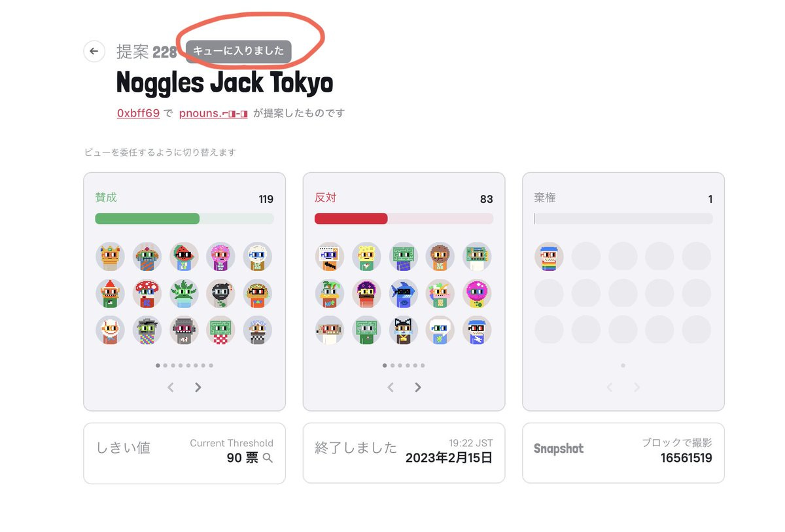The width and height of the screenshot is (785, 532).
Task: Click the magnifier icon beside 90 票
Action: tap(268, 458)
